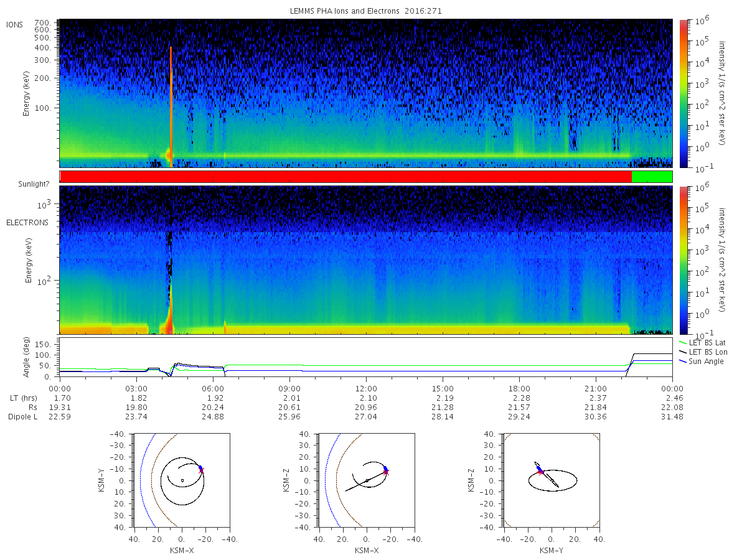Screen dimensions: 747x560
Task: Click the KSM-X versus KSM-Z orbit plot
Action: (x=366, y=480)
